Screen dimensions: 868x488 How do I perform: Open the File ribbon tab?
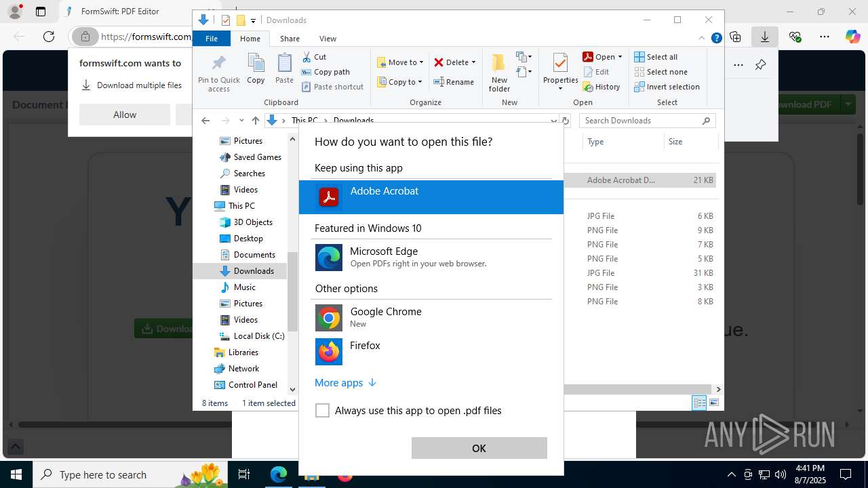[212, 39]
